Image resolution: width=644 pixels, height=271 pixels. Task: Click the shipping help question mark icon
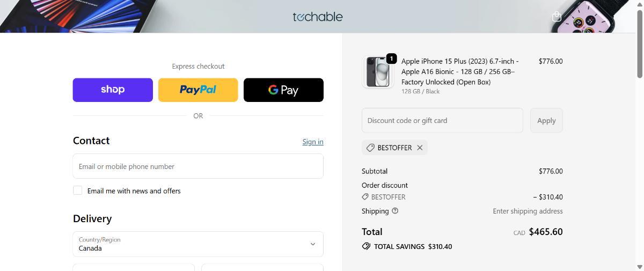(395, 211)
